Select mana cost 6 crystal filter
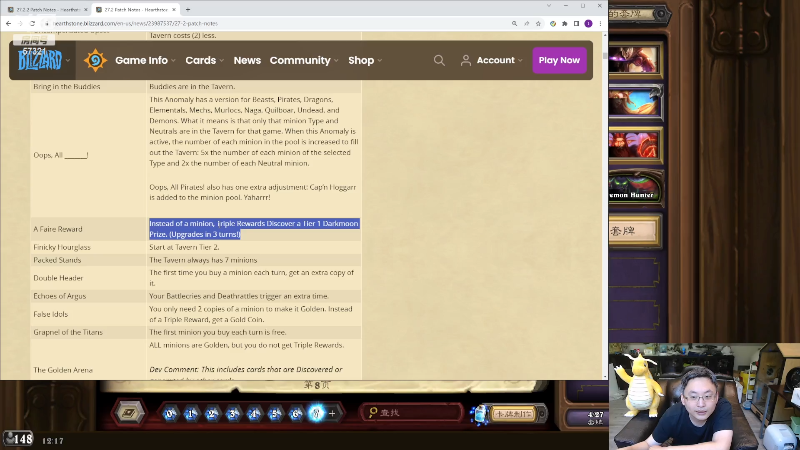 click(x=296, y=413)
